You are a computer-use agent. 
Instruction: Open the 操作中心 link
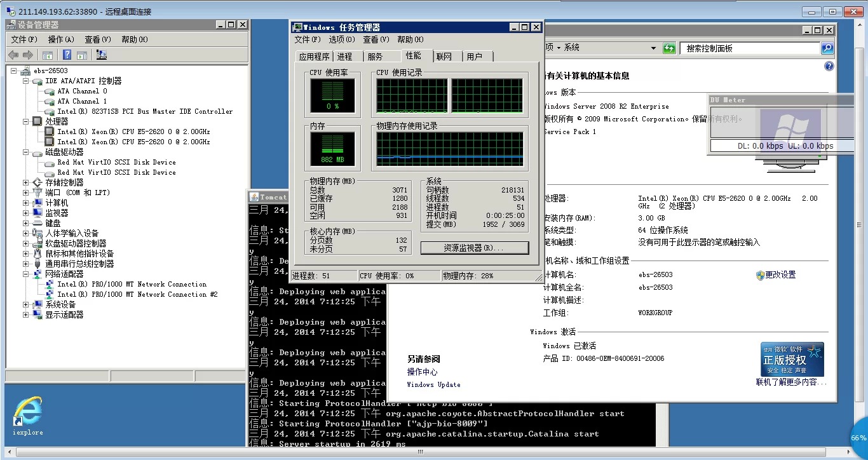click(423, 372)
